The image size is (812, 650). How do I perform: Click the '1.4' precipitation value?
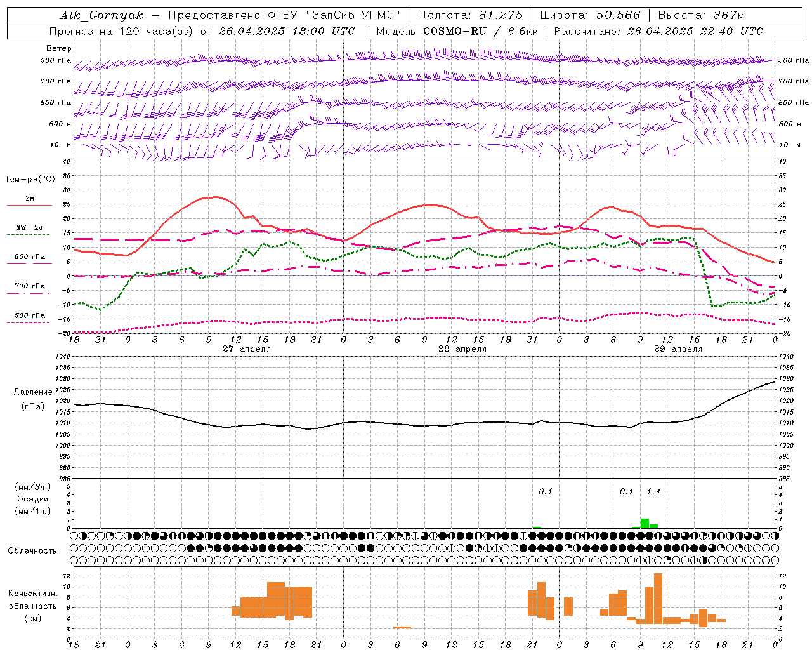tap(653, 491)
